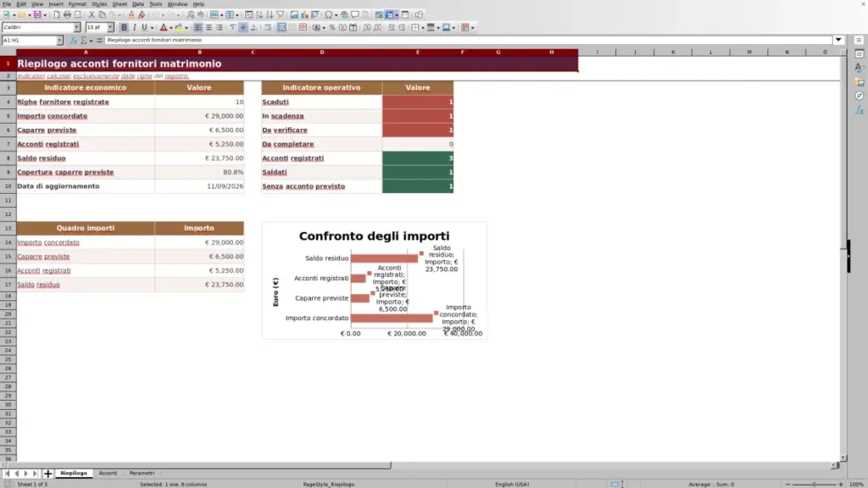The height and width of the screenshot is (488, 868).
Task: Click the Merge and Center Cells icon
Action: 281,27
